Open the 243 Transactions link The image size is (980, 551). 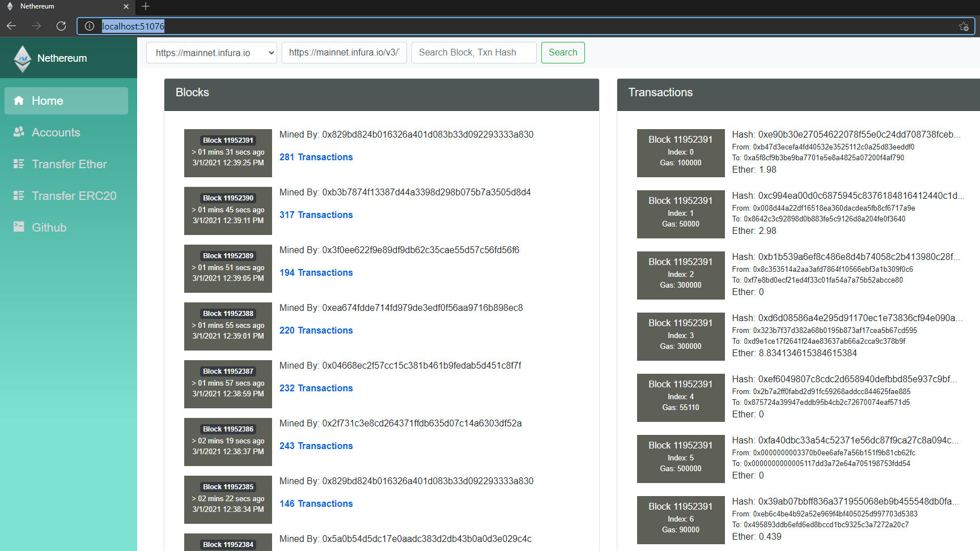316,446
